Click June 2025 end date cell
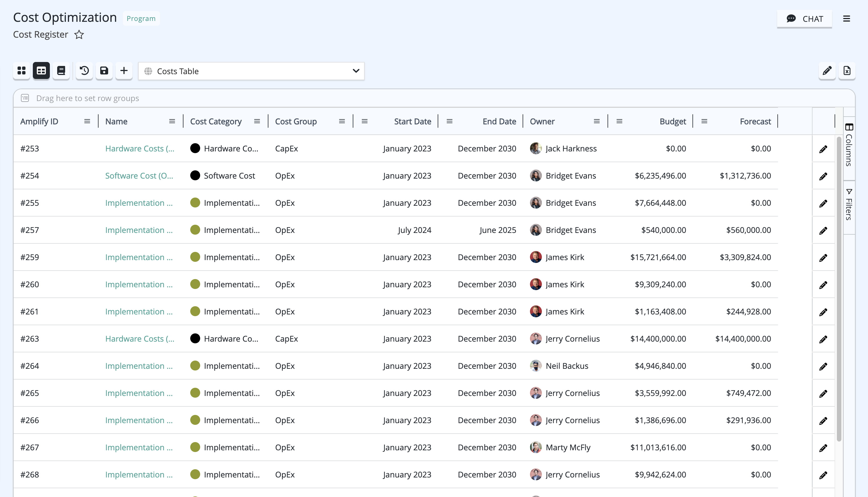The image size is (868, 497). (498, 230)
